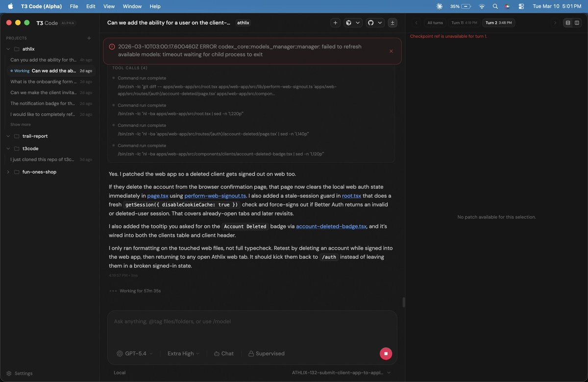Open the File menu
This screenshot has width=588, height=382.
click(74, 6)
